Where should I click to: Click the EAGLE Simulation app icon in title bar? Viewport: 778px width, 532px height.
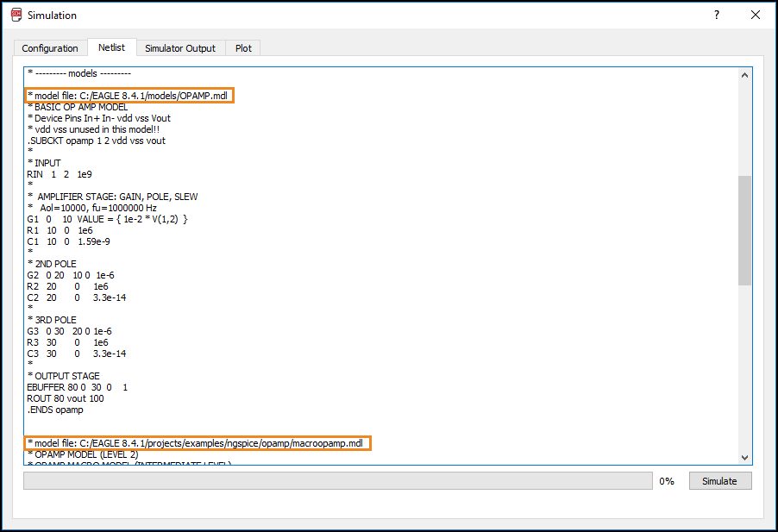pos(16,15)
